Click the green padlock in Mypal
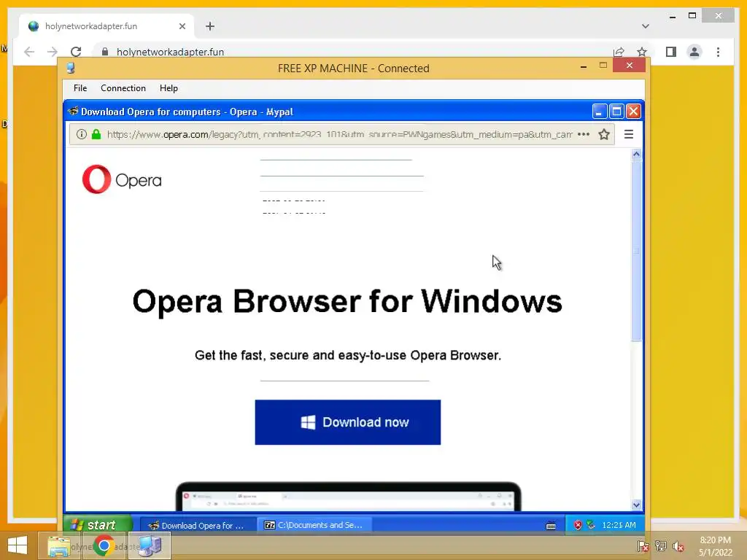The height and width of the screenshot is (560, 747). click(x=96, y=134)
